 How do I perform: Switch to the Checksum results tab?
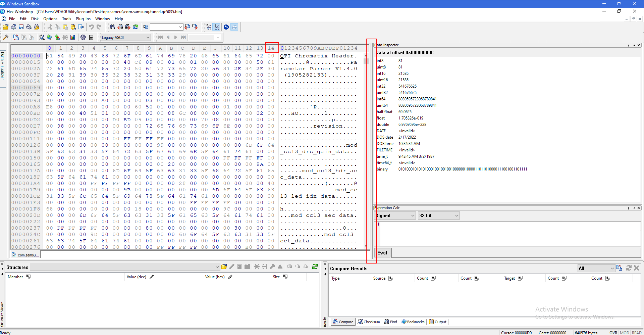tap(369, 322)
